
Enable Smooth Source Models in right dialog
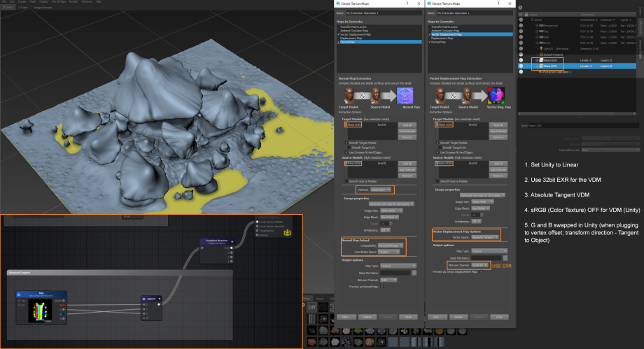pos(437,181)
